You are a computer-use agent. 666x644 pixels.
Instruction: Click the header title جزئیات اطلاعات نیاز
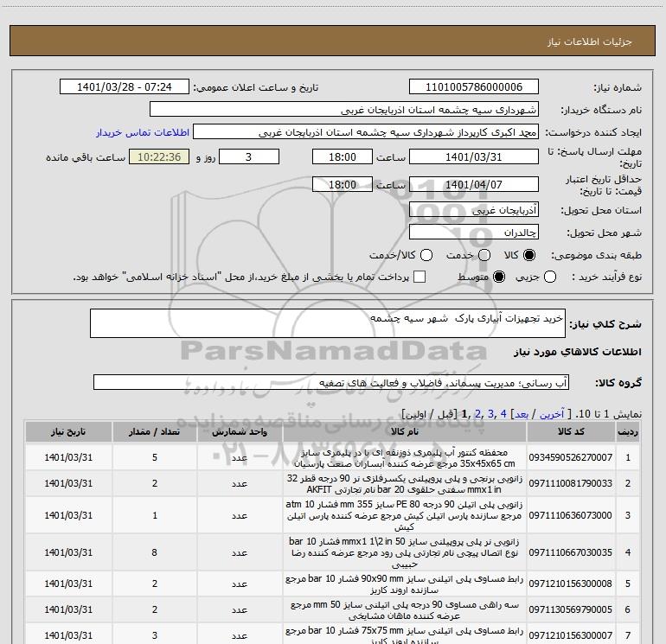590,41
